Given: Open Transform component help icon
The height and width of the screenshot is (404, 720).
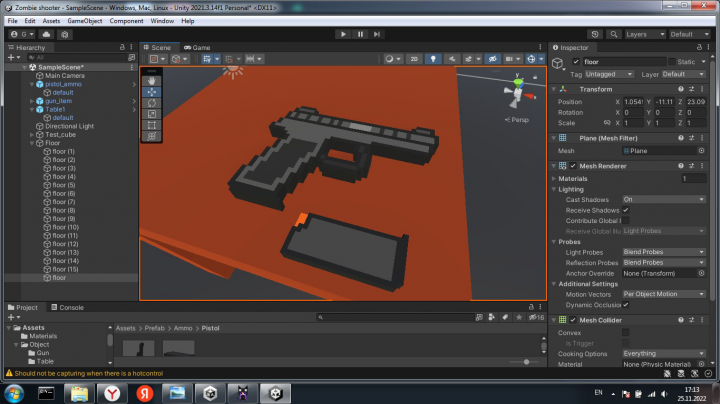Looking at the screenshot, I should [681, 89].
